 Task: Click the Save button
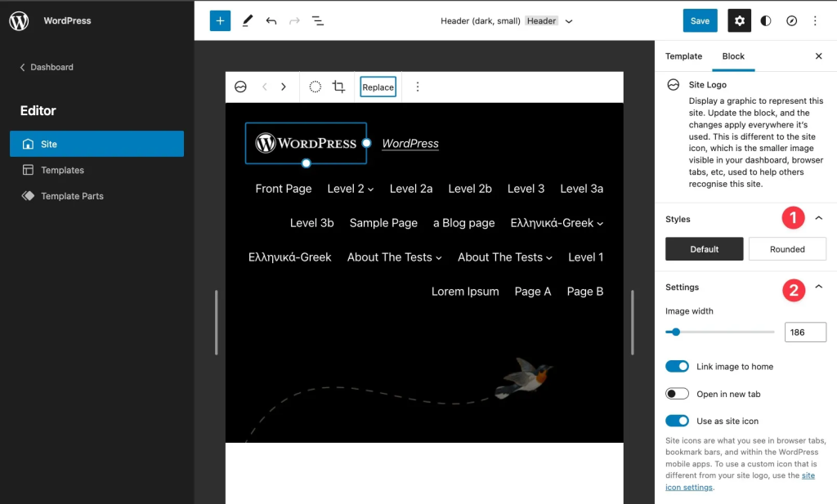(700, 20)
